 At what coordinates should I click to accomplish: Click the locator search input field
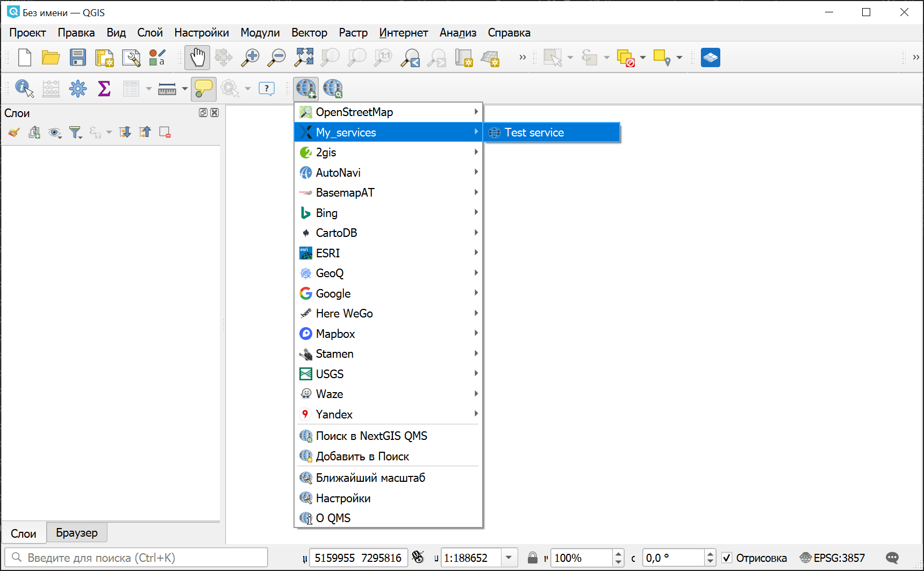click(140, 558)
